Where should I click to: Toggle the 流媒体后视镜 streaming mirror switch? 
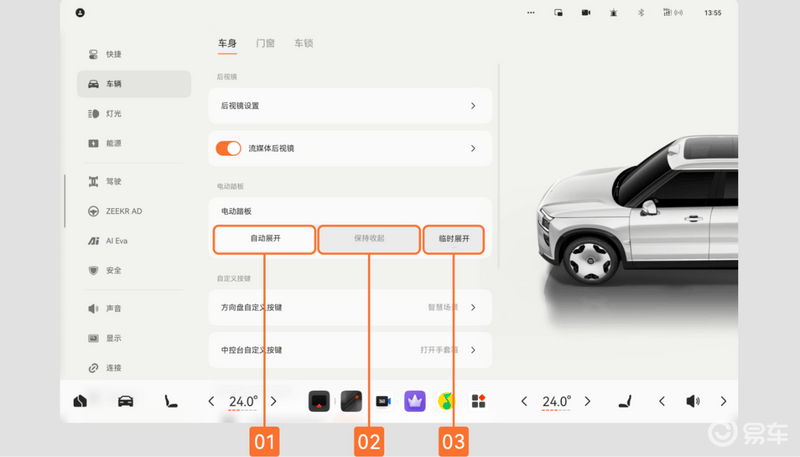[229, 148]
